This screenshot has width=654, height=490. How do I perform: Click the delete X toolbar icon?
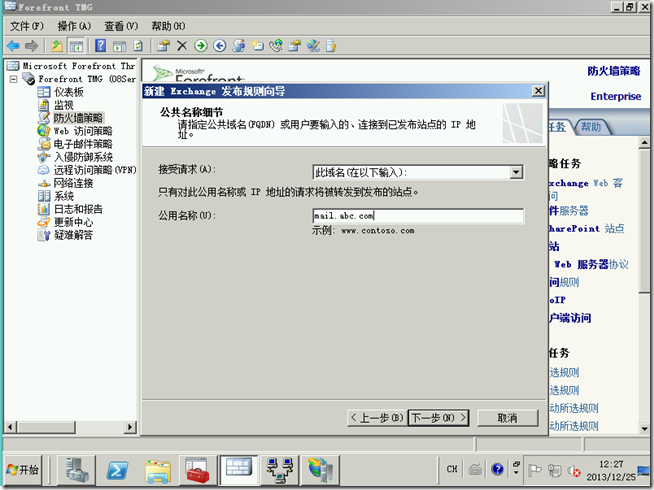click(182, 45)
